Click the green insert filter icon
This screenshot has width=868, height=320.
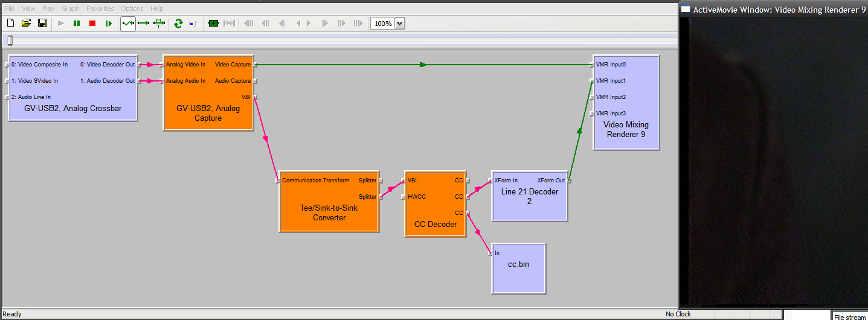click(213, 24)
